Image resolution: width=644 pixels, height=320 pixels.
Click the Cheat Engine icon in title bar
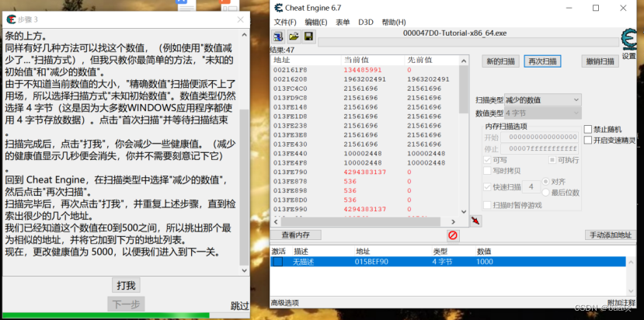(x=278, y=8)
